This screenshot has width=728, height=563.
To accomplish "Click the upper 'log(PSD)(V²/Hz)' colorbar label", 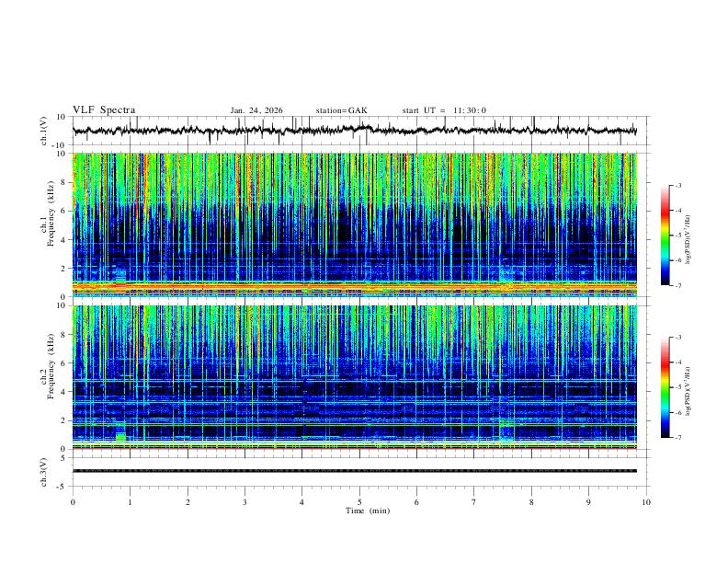I will (688, 240).
